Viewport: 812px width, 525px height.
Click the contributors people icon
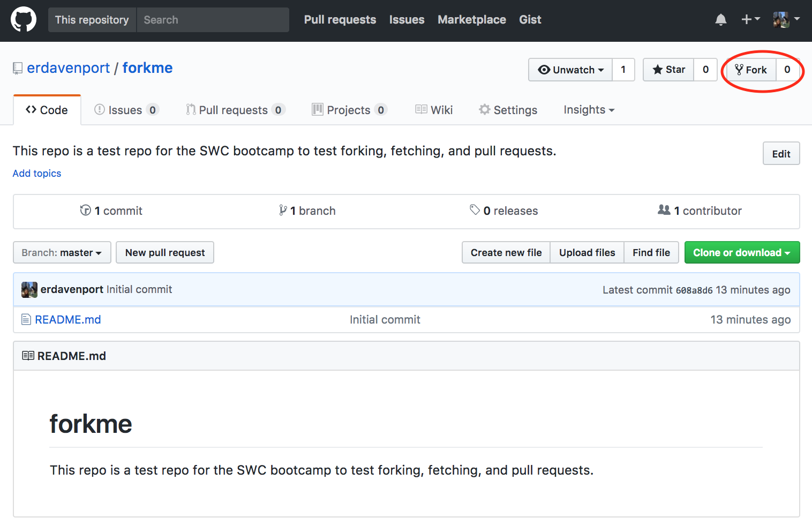pyautogui.click(x=664, y=209)
